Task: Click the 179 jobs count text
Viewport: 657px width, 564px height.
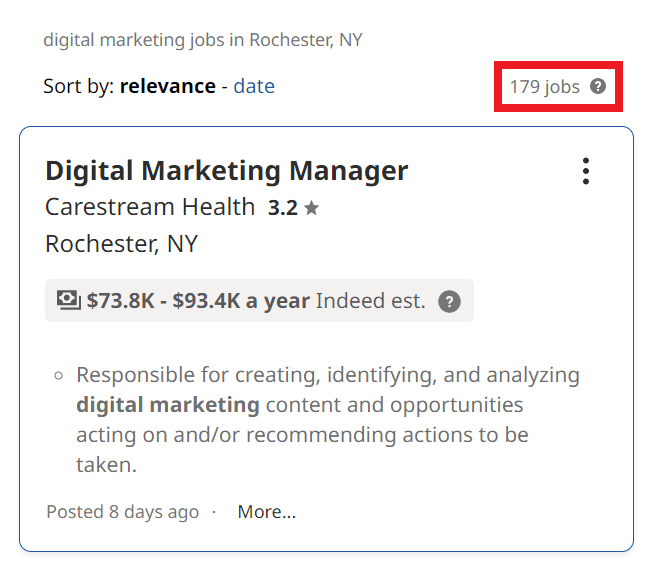Action: pyautogui.click(x=545, y=87)
